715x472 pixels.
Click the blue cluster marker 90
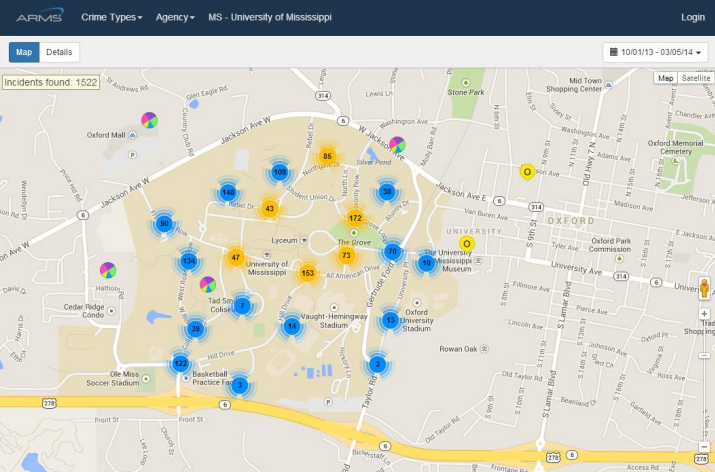pos(164,223)
